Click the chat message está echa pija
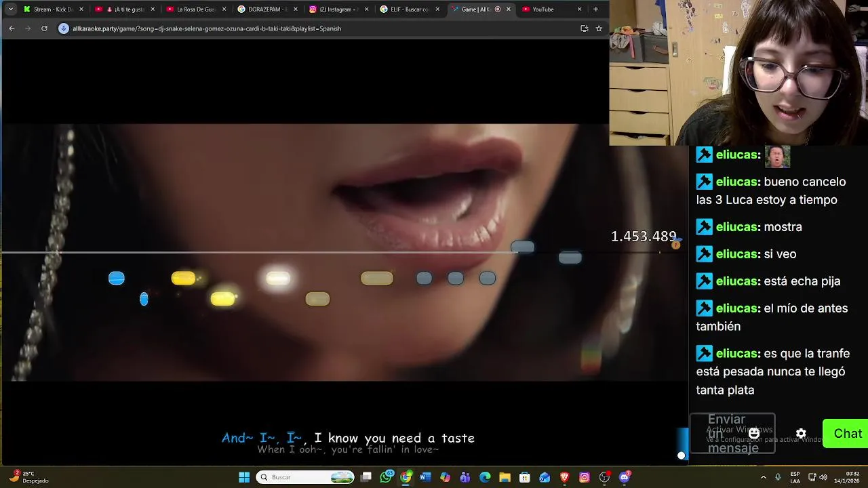 pos(802,281)
